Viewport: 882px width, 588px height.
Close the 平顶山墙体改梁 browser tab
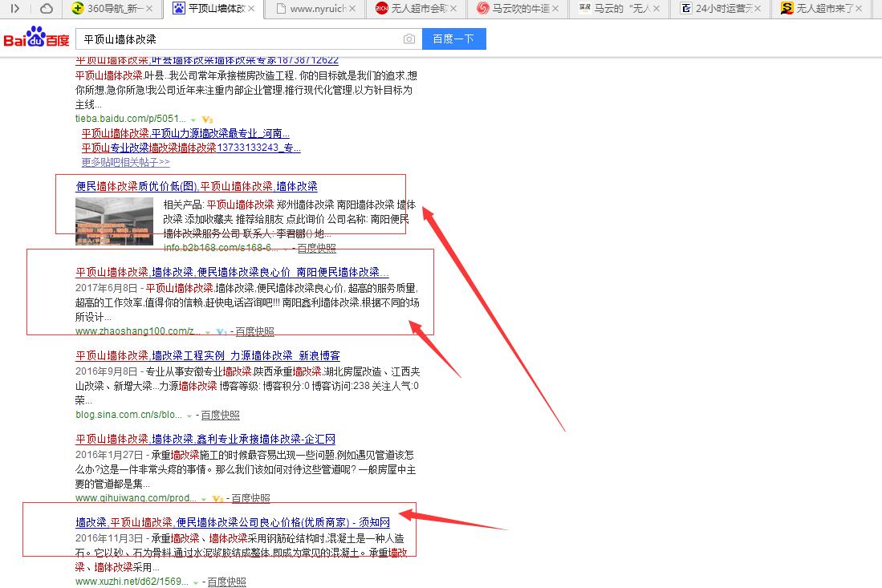(251, 9)
